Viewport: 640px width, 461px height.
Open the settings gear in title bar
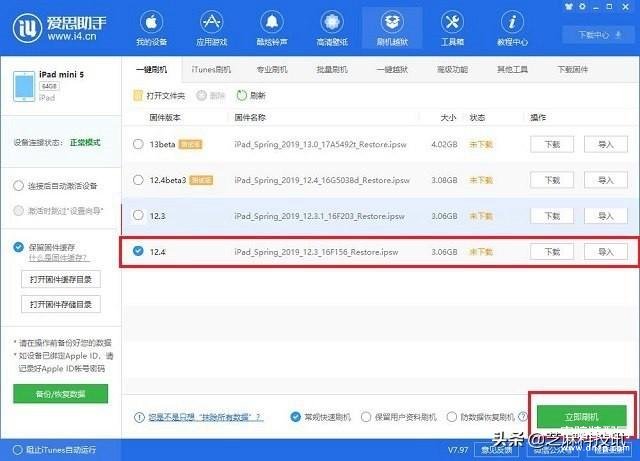[582, 7]
